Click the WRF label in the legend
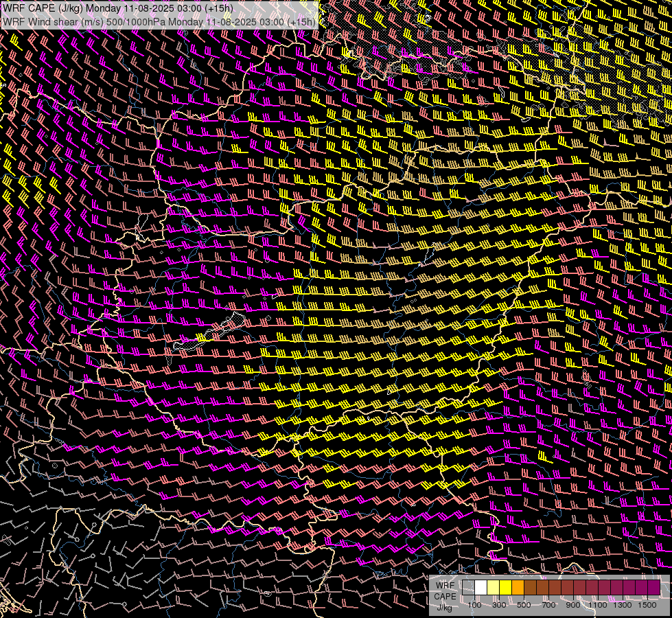This screenshot has height=618, width=672. coord(445,586)
